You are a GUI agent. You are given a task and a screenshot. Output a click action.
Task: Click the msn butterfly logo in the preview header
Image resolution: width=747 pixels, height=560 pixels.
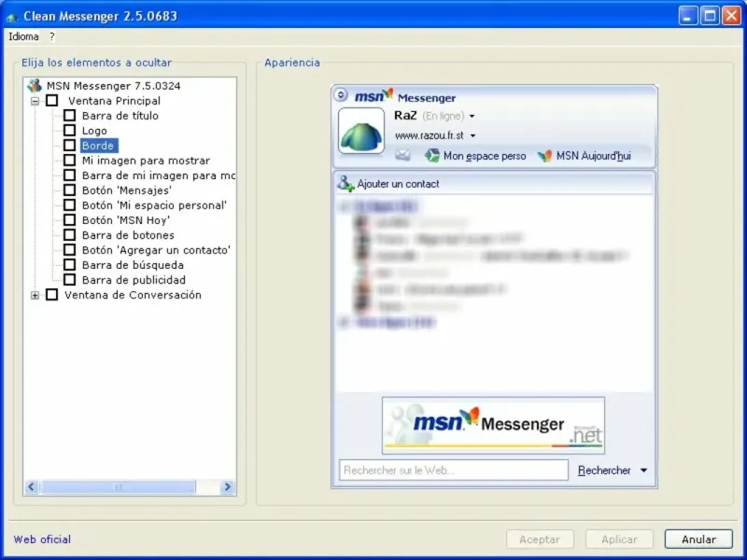[x=374, y=95]
